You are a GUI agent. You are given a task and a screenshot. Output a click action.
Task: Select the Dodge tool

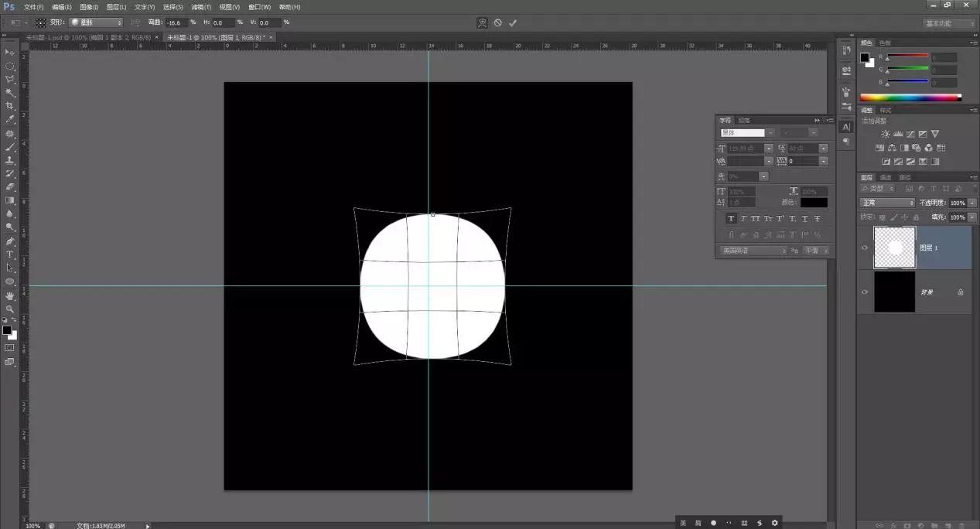point(10,227)
